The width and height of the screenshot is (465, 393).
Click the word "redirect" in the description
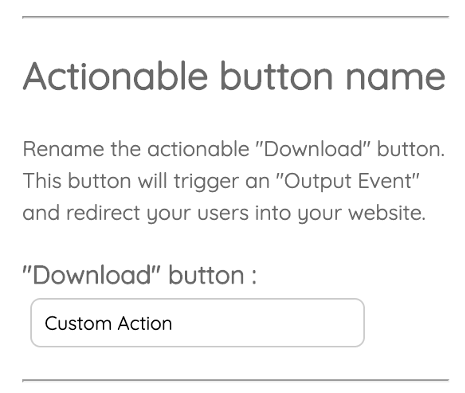(x=103, y=213)
